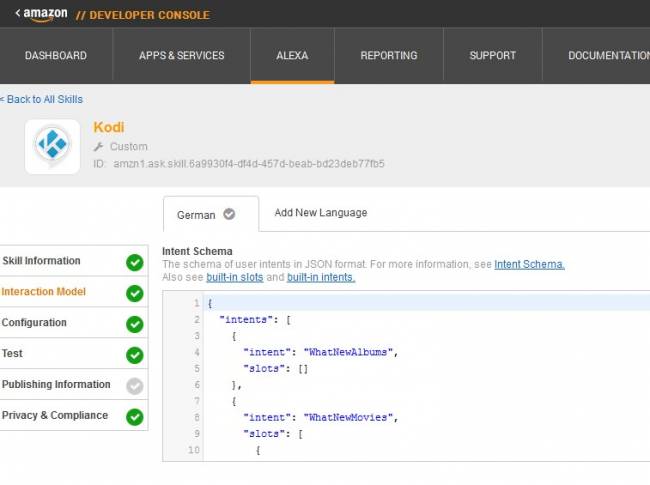
Task: Open the Add New Language tab
Action: (x=320, y=213)
